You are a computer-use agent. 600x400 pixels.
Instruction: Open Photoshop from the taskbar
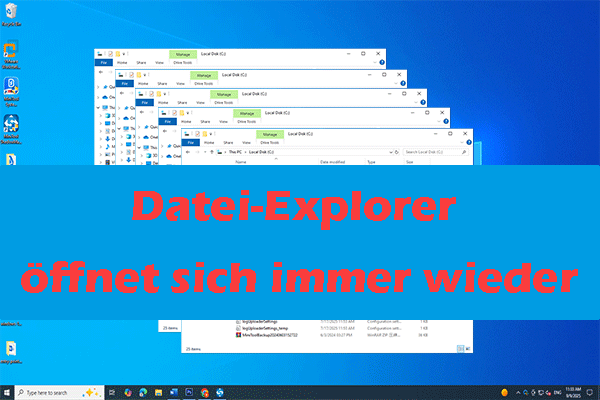(x=189, y=392)
